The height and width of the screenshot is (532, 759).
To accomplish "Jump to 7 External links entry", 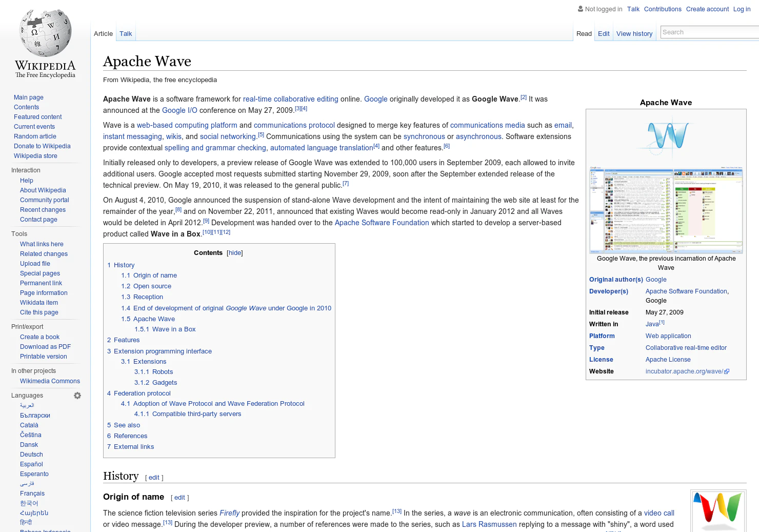I will [130, 447].
